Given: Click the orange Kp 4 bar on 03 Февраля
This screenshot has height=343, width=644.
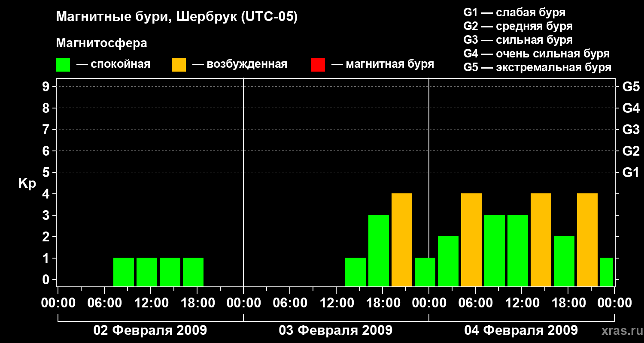Looking at the screenshot, I should pos(402,240).
